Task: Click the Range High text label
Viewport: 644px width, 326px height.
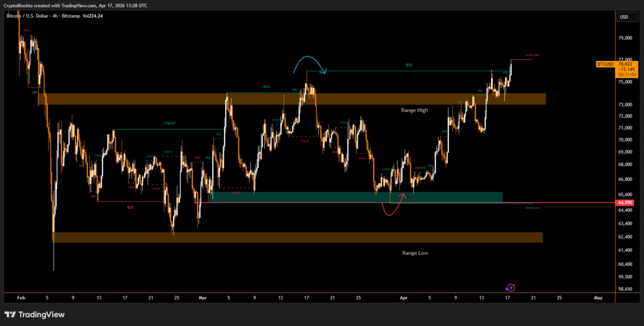Action: click(414, 110)
